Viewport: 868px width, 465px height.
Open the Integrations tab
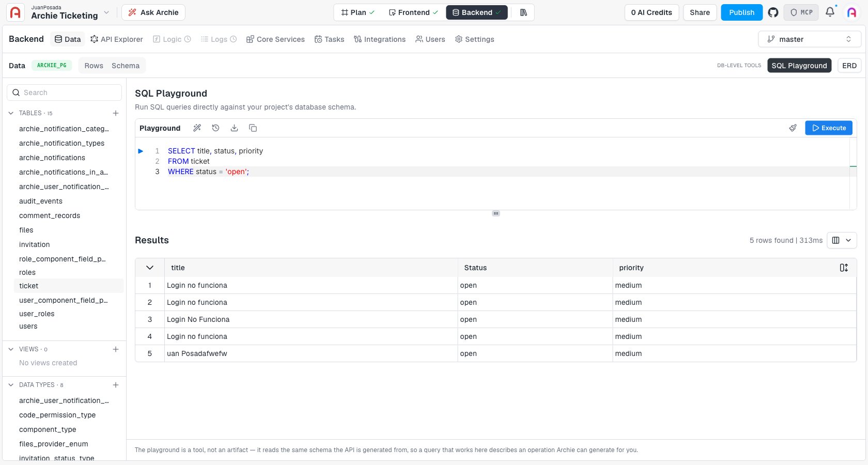[380, 39]
